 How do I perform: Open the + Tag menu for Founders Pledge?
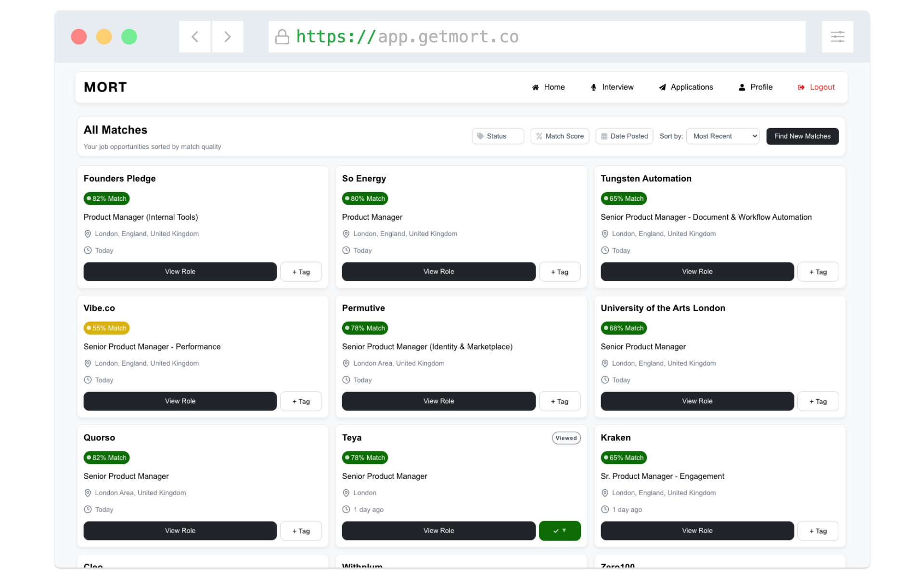point(301,272)
